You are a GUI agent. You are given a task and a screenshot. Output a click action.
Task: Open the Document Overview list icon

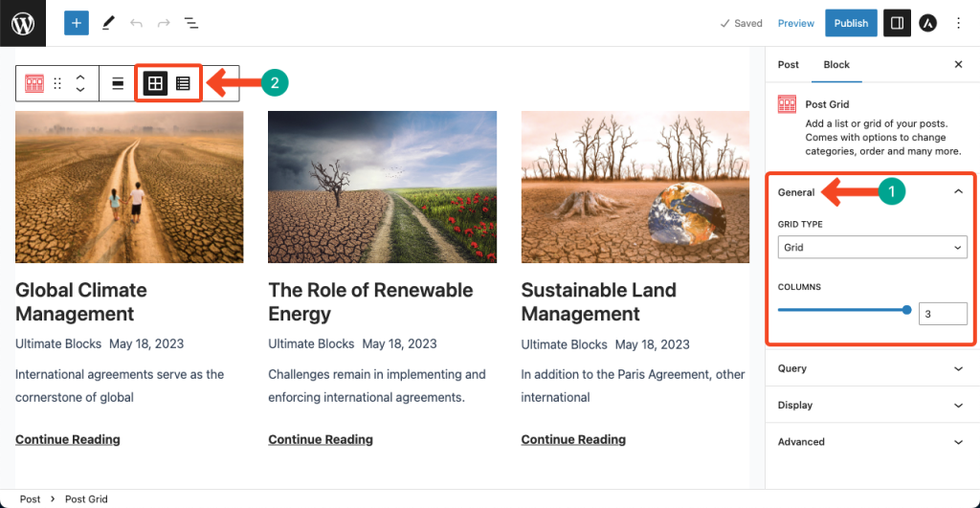click(x=191, y=23)
